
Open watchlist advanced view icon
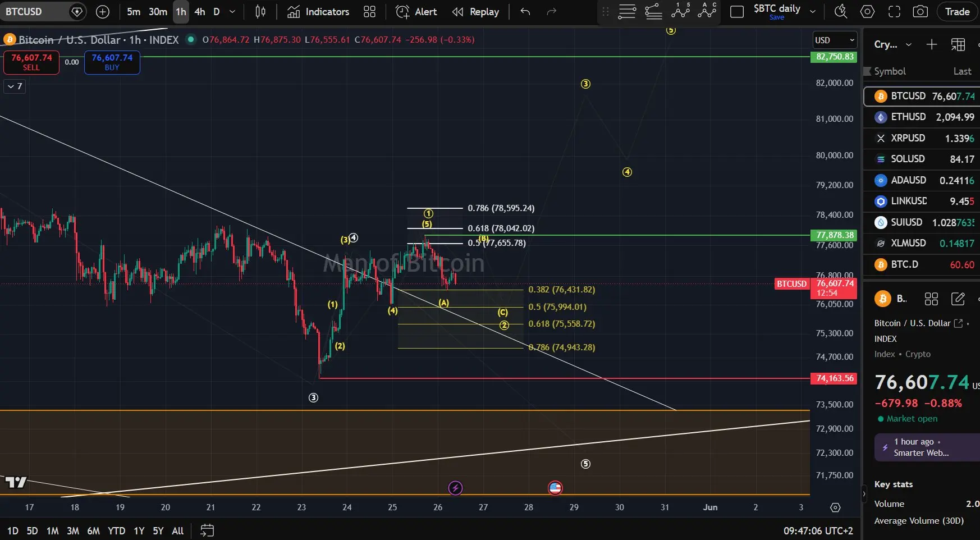[958, 44]
